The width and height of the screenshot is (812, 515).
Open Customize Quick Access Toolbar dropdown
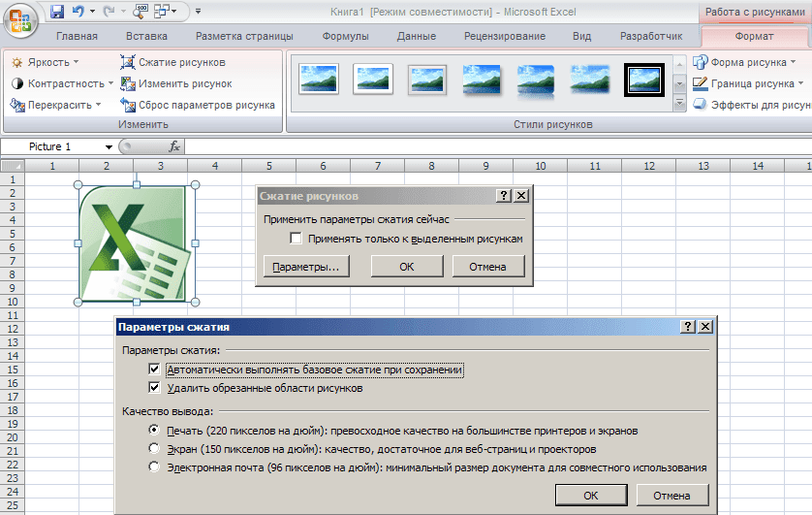pos(198,11)
